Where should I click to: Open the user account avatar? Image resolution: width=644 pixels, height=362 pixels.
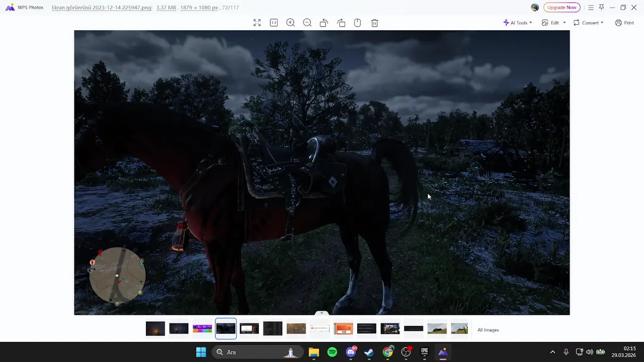click(x=535, y=8)
